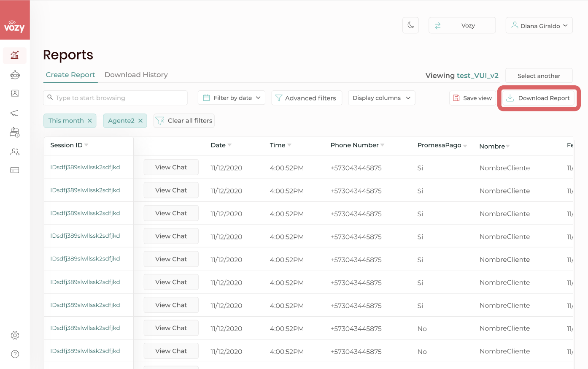Viewport: 588px width, 369px height.
Task: Open the help question mark icon
Action: coord(15,354)
